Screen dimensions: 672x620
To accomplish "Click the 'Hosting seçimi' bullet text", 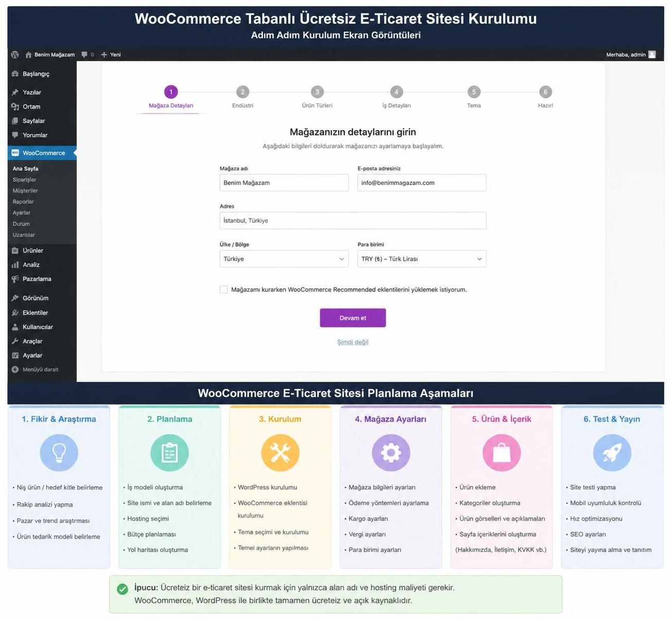I will click(x=148, y=519).
